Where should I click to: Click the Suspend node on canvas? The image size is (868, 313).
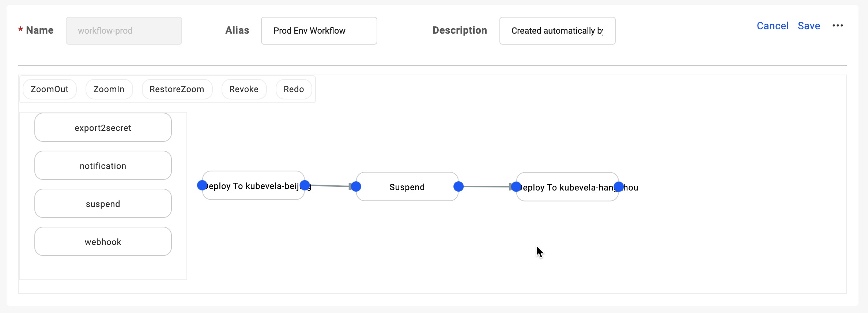click(407, 187)
